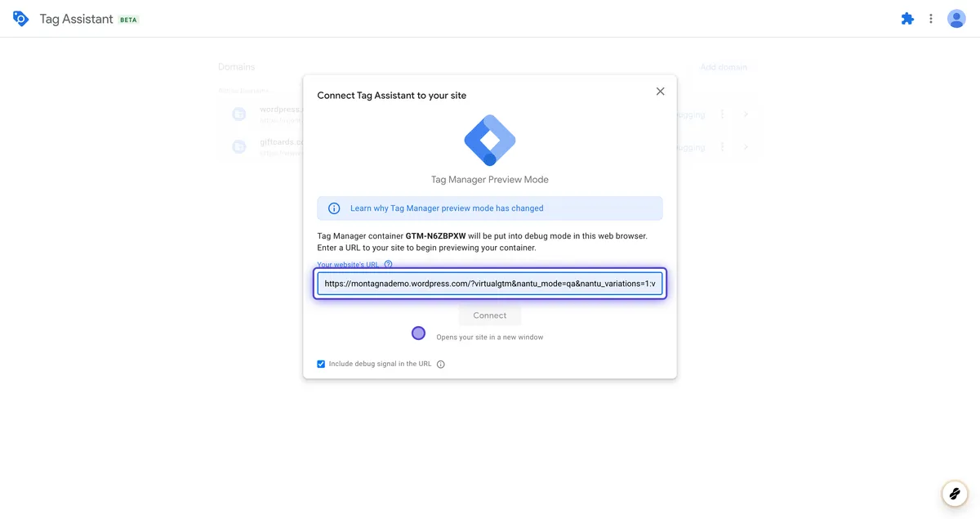Expand the giftcards domain row chevron

click(x=746, y=147)
